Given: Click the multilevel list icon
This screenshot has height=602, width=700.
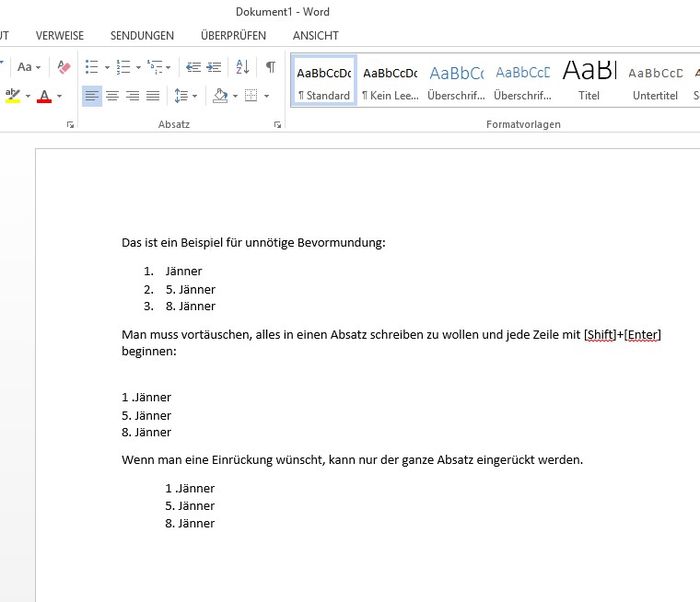Looking at the screenshot, I should 155,67.
